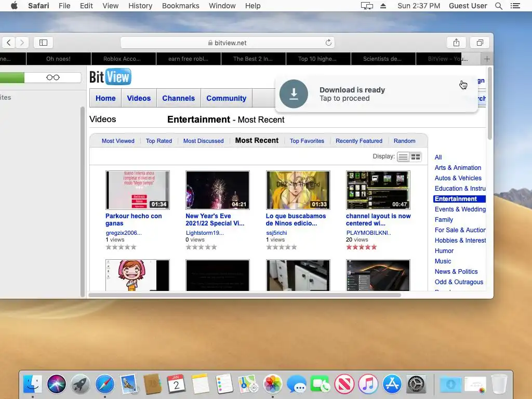
Task: Click the horizontal page scrollbar
Action: [244, 295]
